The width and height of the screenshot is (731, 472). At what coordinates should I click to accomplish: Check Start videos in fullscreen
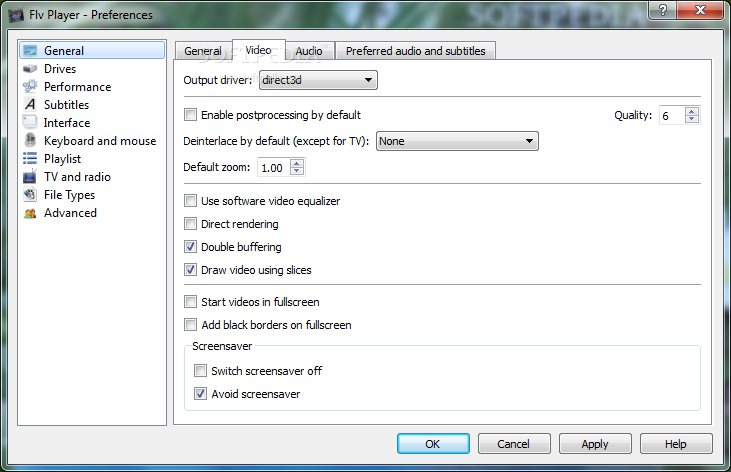(190, 302)
